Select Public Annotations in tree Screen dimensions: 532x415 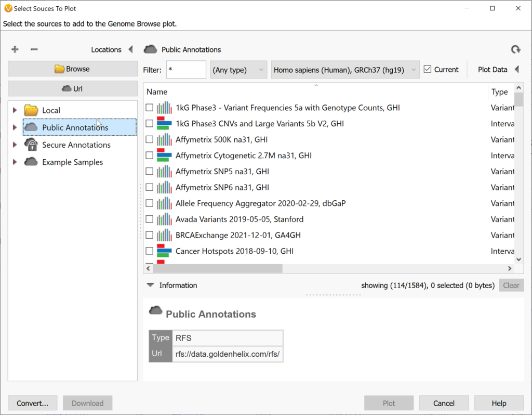click(x=75, y=127)
